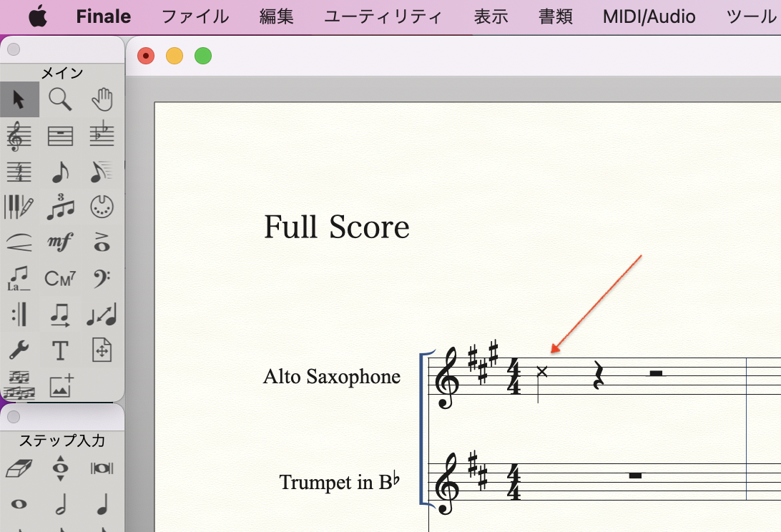The image size is (781, 532).
Task: Select the Graphics image tool
Action: click(62, 385)
